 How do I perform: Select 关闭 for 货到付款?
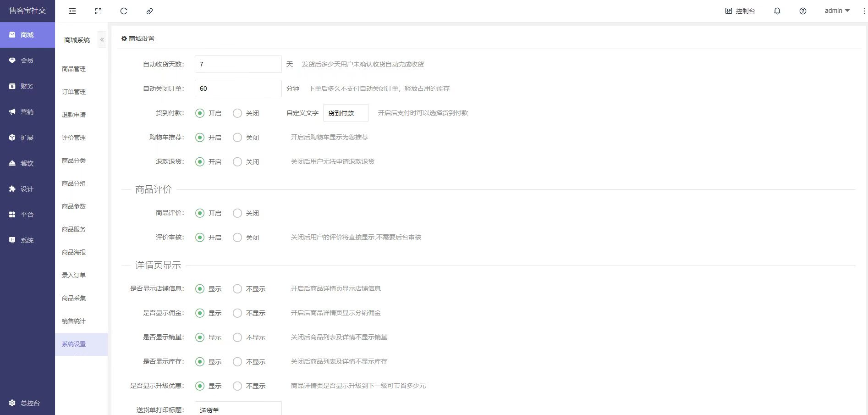coord(237,113)
